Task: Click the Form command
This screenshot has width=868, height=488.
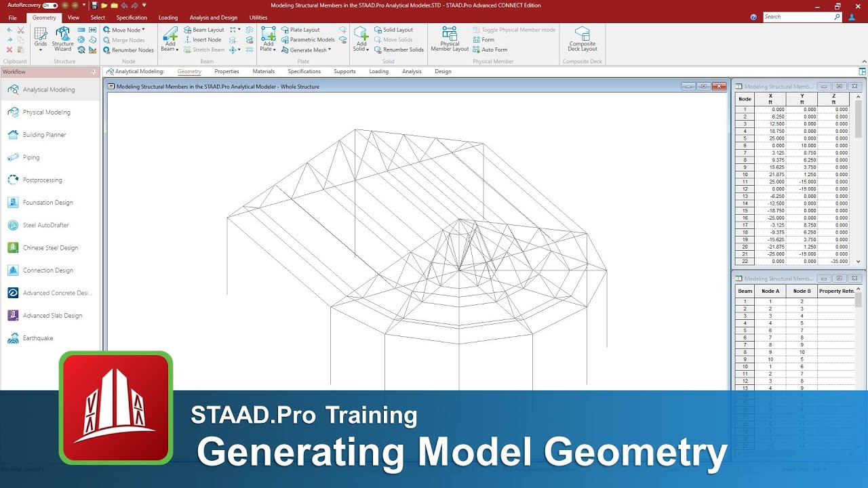Action: 484,39
